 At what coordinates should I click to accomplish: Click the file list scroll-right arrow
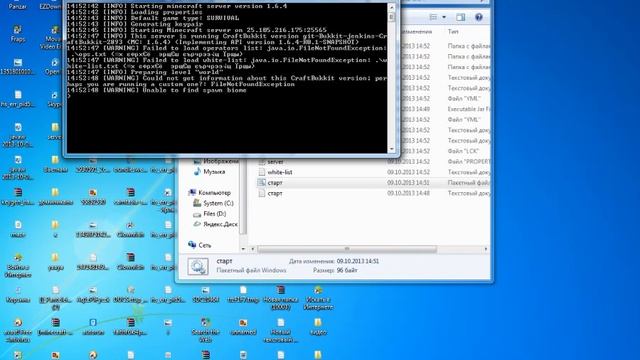pos(486,249)
